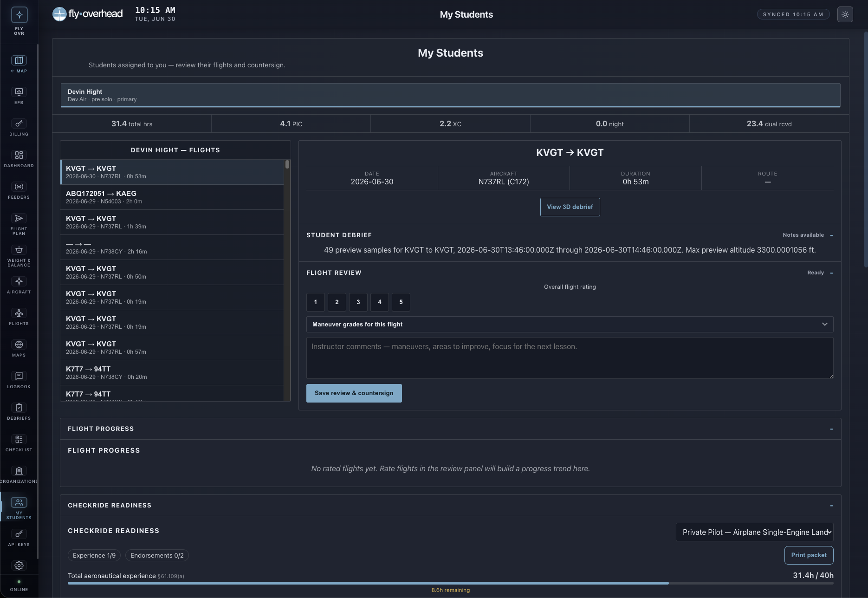Select overall flight rating 1
The width and height of the screenshot is (868, 598).
click(x=316, y=302)
